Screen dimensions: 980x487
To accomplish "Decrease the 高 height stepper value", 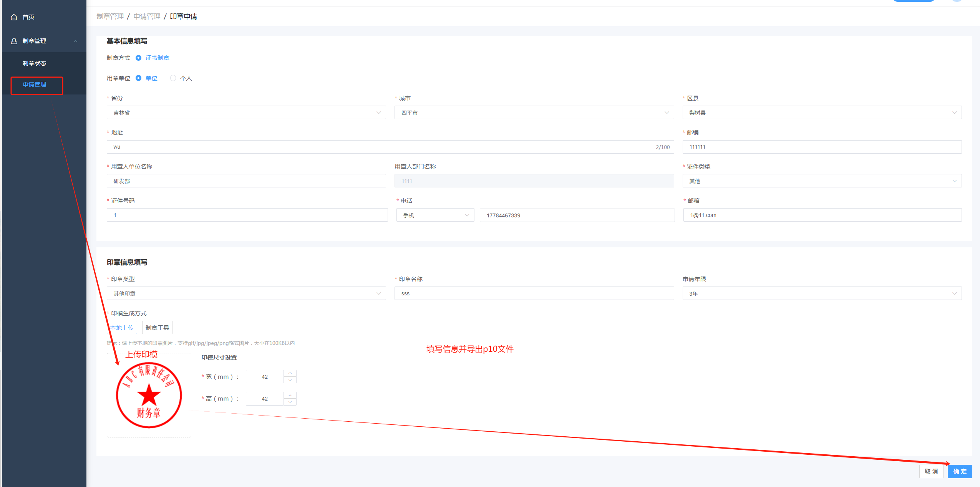I will click(290, 402).
